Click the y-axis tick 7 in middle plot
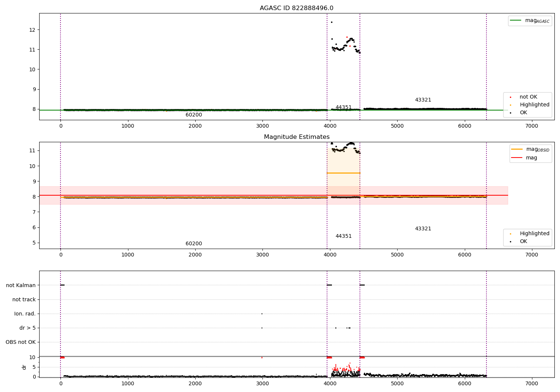560x392 pixels. pyautogui.click(x=34, y=212)
